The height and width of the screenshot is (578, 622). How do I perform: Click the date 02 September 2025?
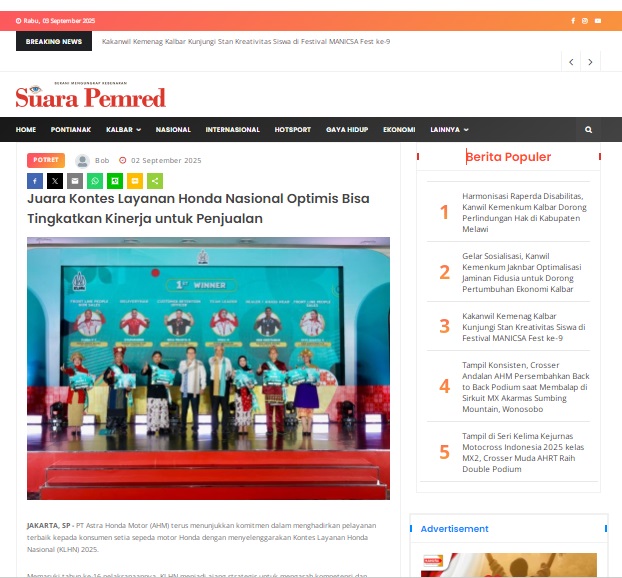pos(166,161)
